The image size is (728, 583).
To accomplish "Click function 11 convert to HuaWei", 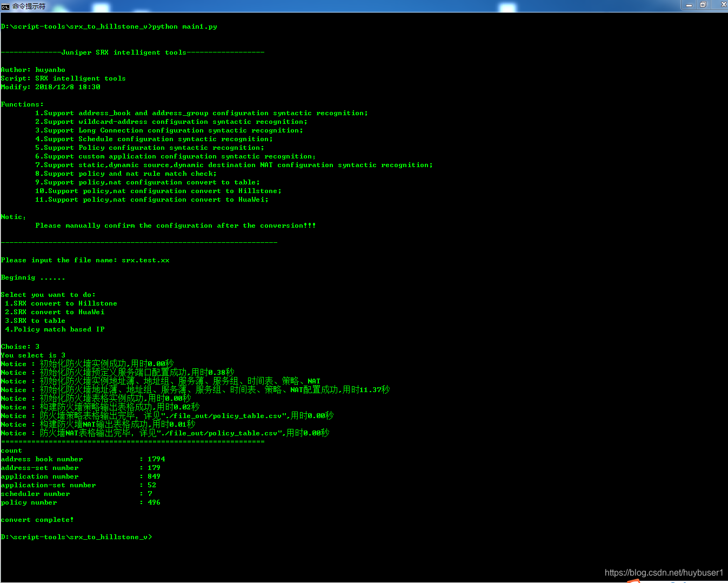I will pos(152,200).
